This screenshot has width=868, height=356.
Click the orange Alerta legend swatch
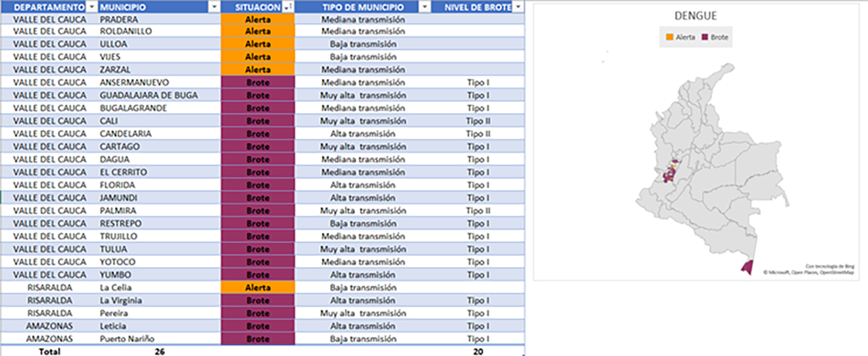[669, 36]
